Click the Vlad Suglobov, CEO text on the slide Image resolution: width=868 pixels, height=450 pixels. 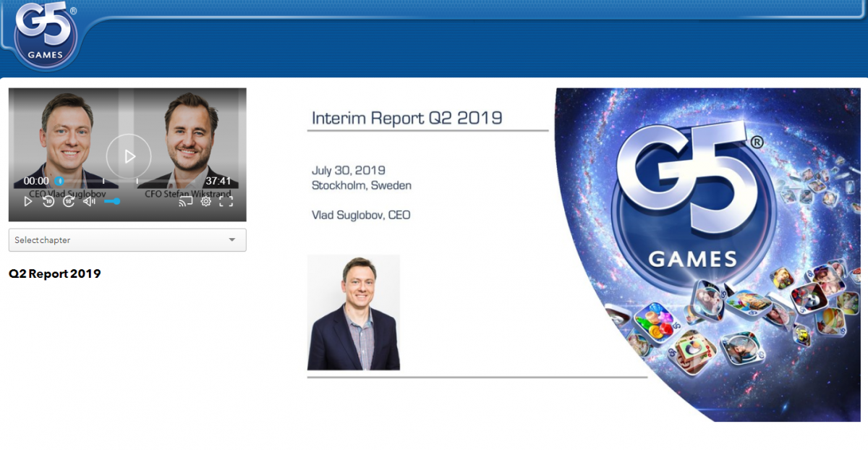click(x=361, y=215)
